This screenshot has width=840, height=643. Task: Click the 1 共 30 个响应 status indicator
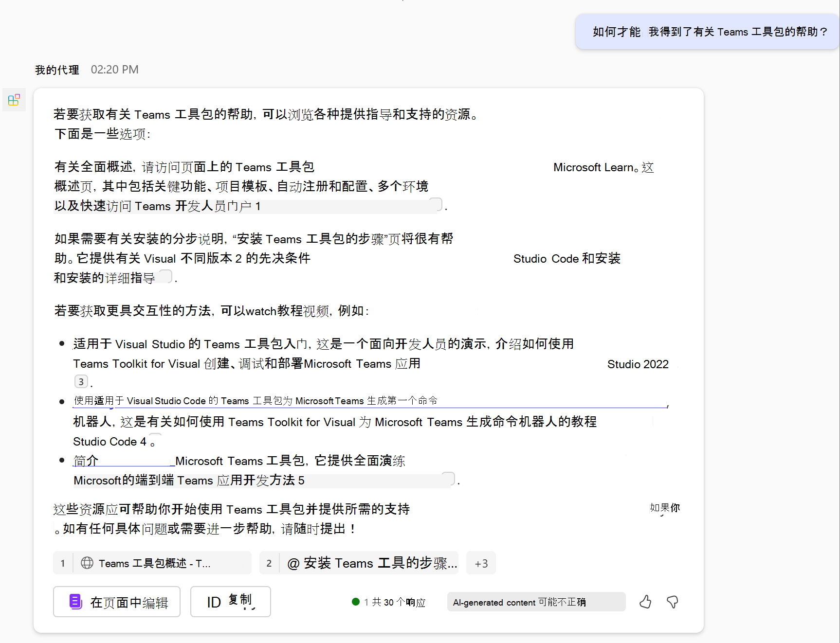[389, 602]
